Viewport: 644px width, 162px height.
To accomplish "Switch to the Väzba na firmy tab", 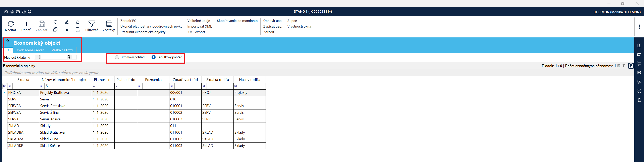I will click(62, 50).
